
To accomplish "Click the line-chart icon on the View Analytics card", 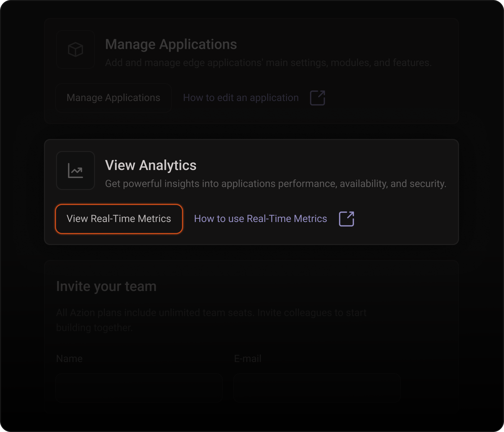I will click(x=75, y=170).
